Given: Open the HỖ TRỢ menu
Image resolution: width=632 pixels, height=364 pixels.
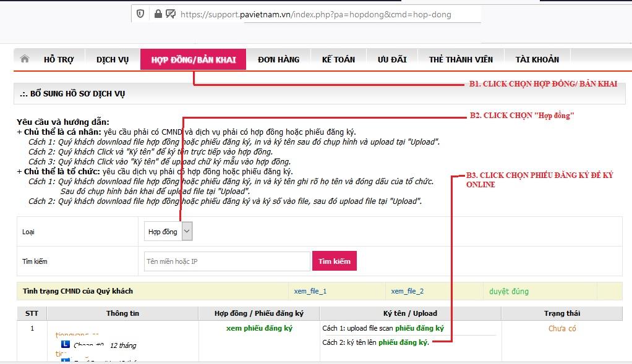Looking at the screenshot, I should [x=59, y=59].
